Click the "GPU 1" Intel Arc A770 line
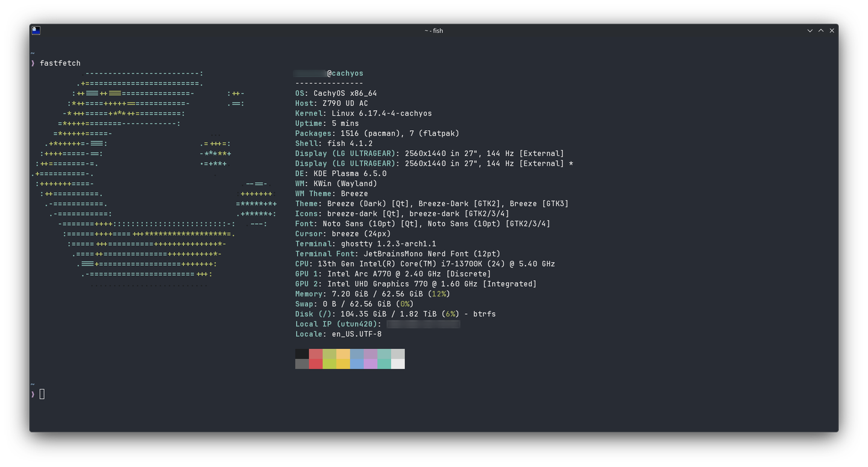 [392, 274]
